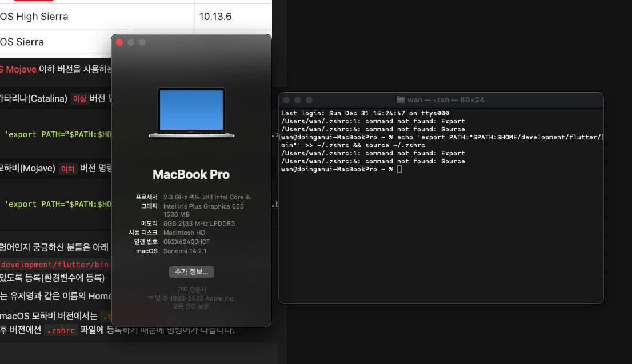Click first zshrc:6 Source error line in Terminal
The width and height of the screenshot is (632, 364).
[373, 129]
